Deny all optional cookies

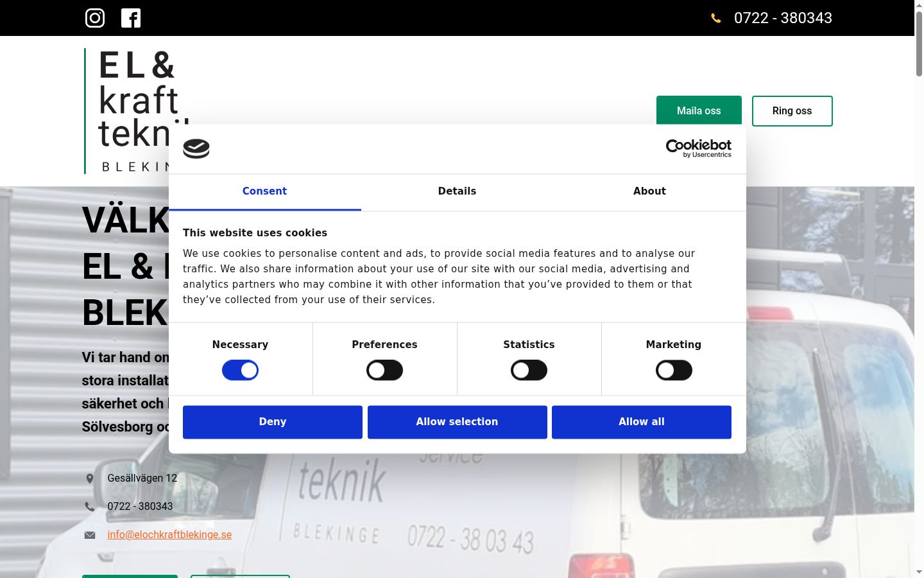[273, 422]
